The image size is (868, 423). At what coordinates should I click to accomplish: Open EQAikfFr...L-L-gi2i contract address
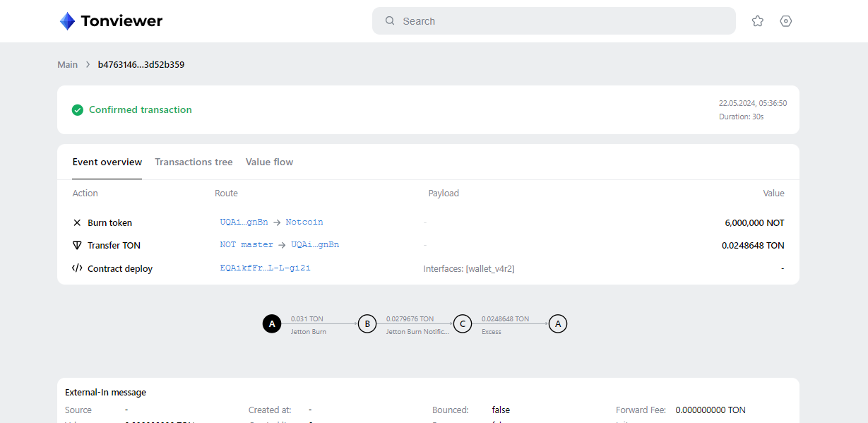pyautogui.click(x=266, y=268)
